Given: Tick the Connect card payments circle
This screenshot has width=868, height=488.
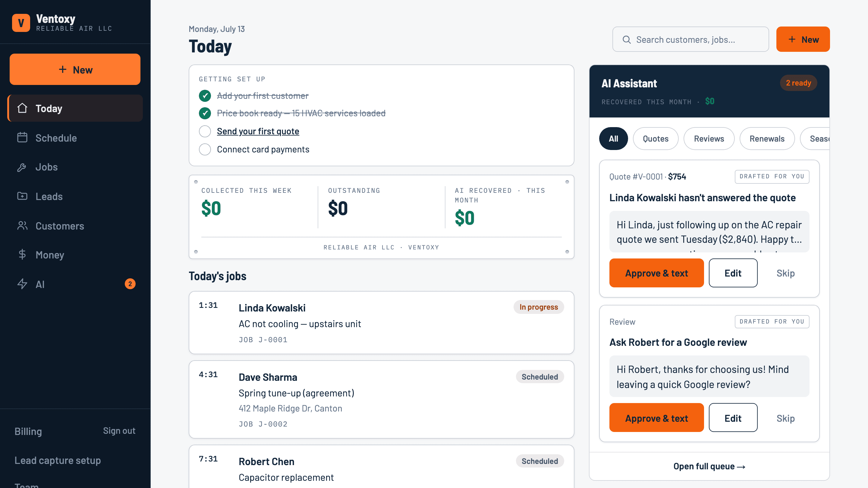Looking at the screenshot, I should click(x=205, y=149).
